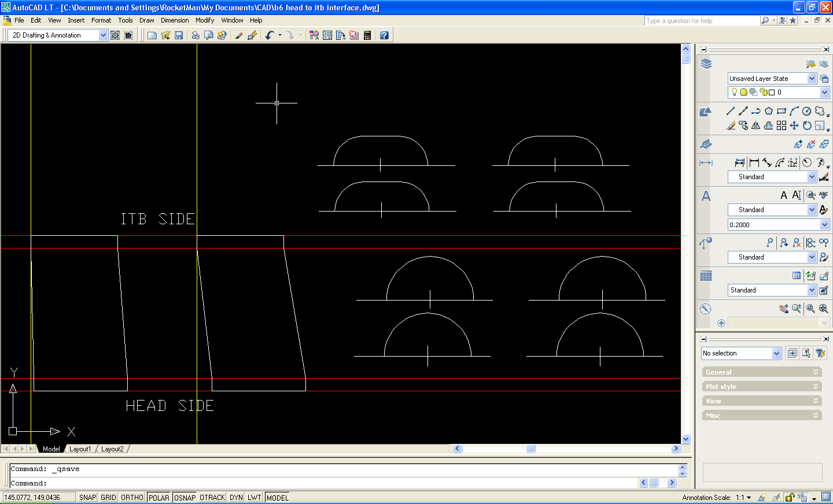The height and width of the screenshot is (504, 833).
Task: Switch to the Layout1 tab
Action: [80, 449]
